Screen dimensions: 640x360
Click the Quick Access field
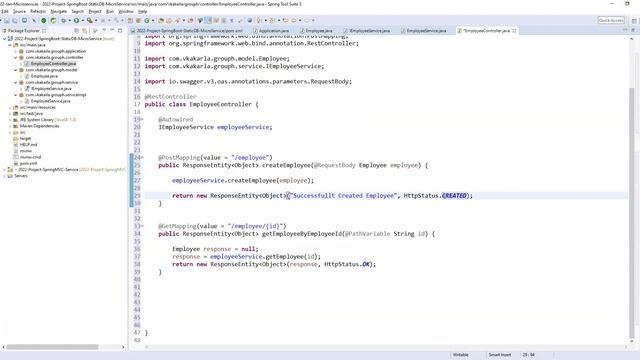[x=611, y=20]
